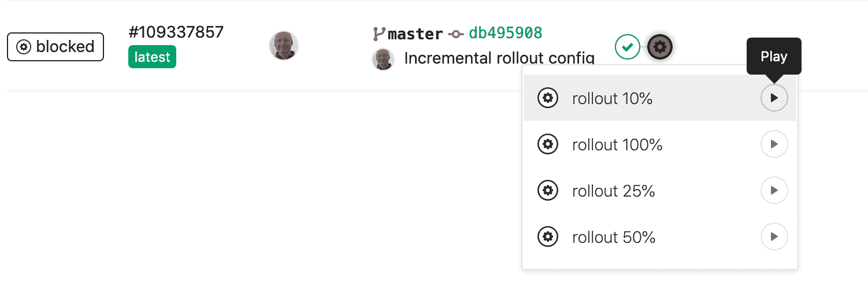
Task: Select the rollout 25% job entry
Action: (613, 191)
